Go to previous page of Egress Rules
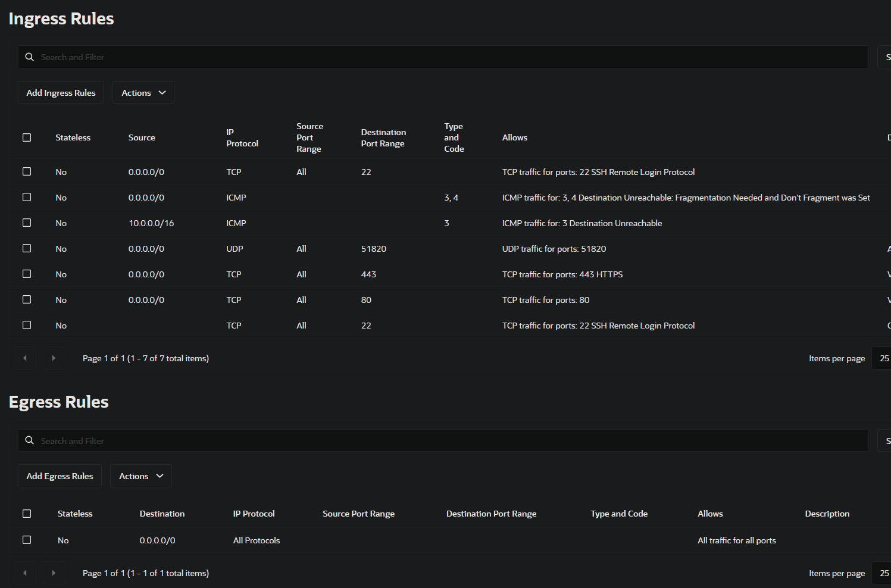 tap(25, 573)
